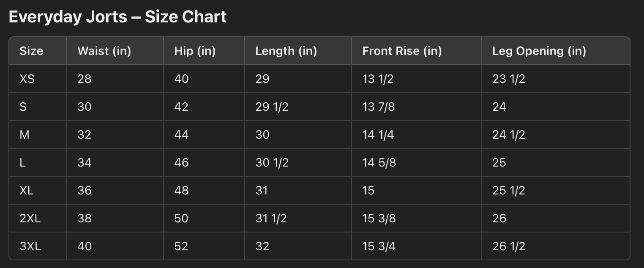Click hip value 52 in 3XL row
Image resolution: width=644 pixels, height=268 pixels.
[181, 246]
